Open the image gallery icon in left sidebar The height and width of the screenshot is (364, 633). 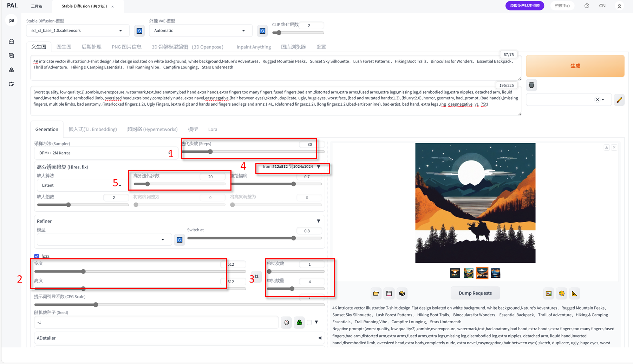(x=12, y=55)
